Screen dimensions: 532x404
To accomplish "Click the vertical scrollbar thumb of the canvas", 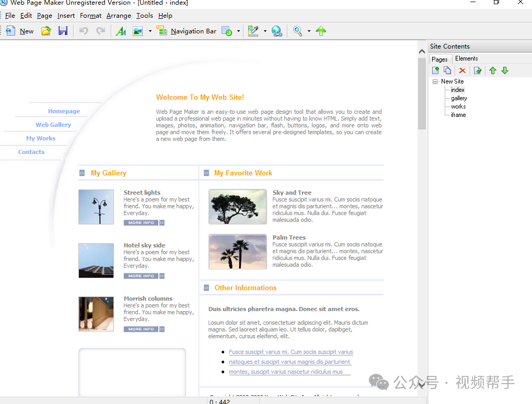I will click(422, 93).
